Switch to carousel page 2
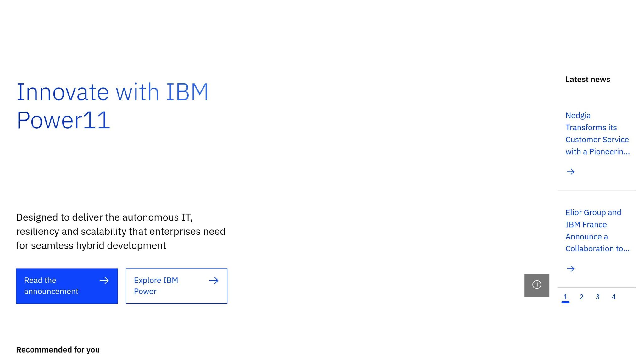Screen dimensions: 644x362 [x=581, y=297]
